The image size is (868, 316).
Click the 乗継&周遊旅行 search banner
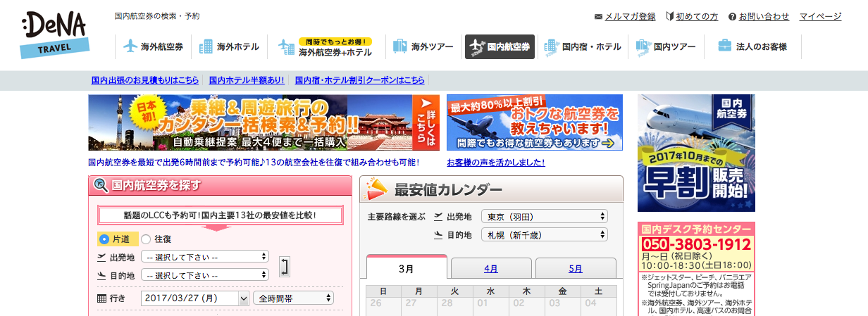[263, 122]
